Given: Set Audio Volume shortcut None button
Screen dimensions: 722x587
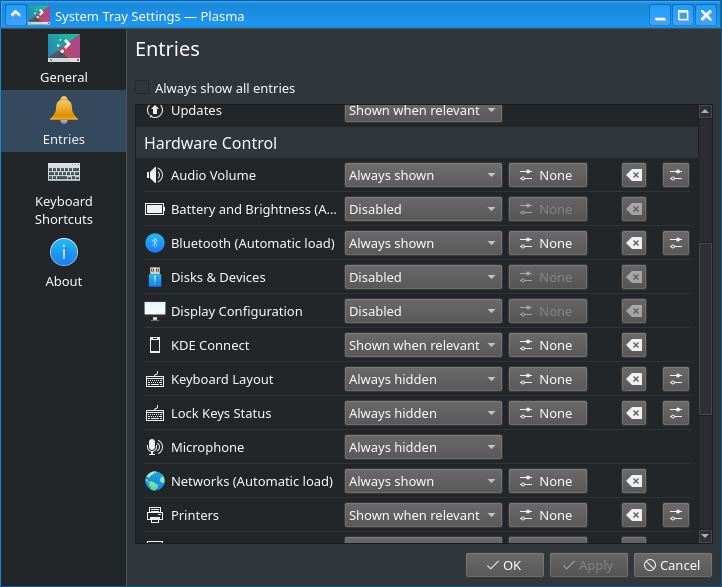Looking at the screenshot, I should coord(547,175).
